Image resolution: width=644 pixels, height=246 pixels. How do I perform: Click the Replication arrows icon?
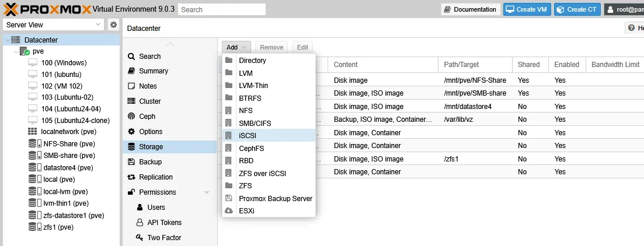(x=131, y=177)
